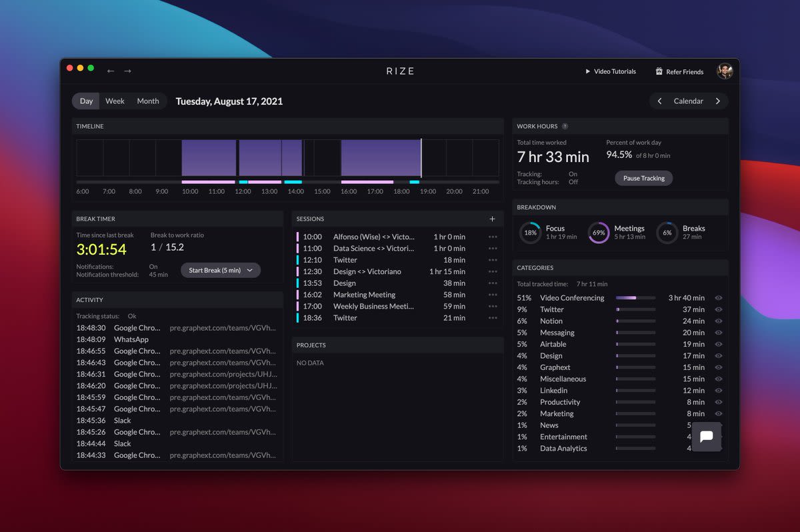Screen dimensions: 800x532
Task: Open the chat support bubble
Action: tap(707, 437)
